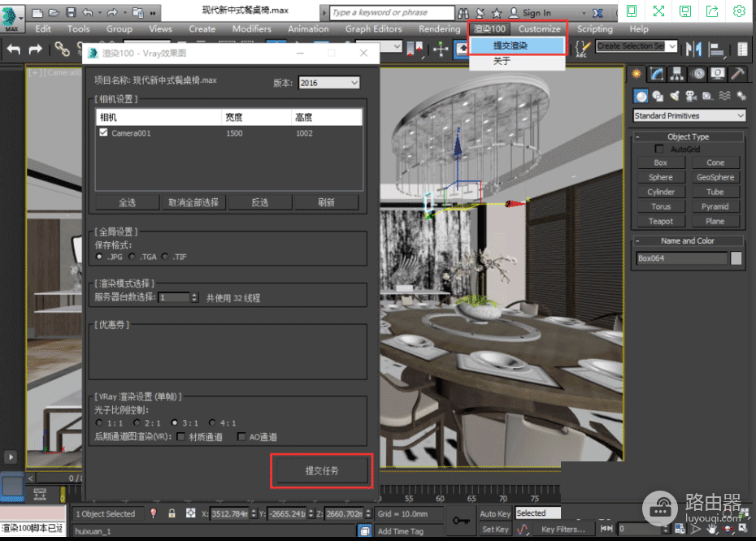This screenshot has height=541, width=756.
Task: Open the 版本 2016 dropdown
Action: pyautogui.click(x=329, y=83)
